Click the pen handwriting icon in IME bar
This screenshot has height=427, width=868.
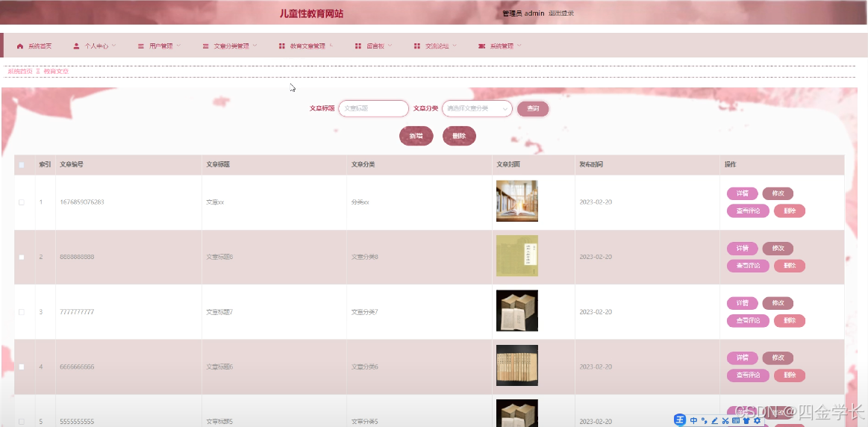[715, 420]
